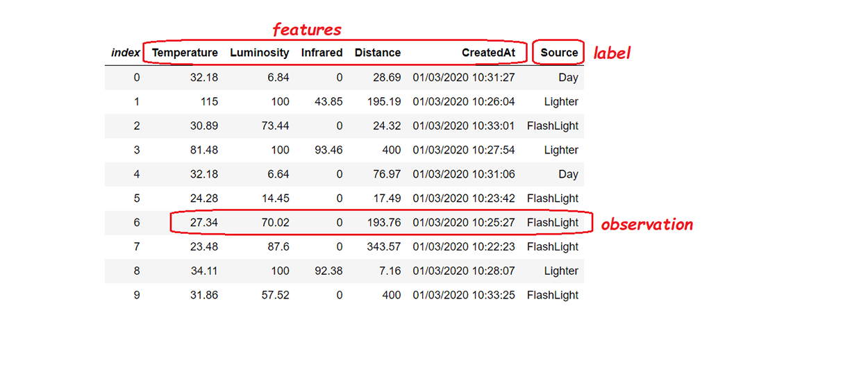Select the temperature cell with value 115

coord(208,101)
